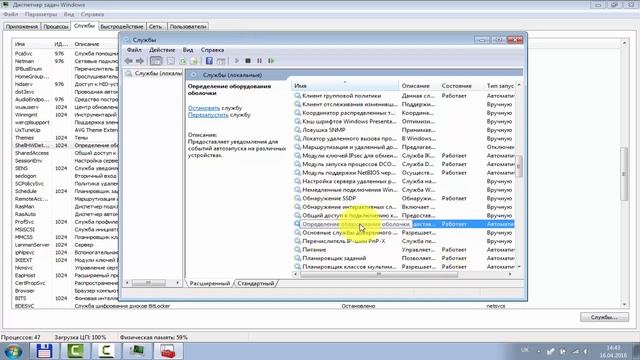The image size is (640, 360).
Task: Click Task Manager vertical scrollbar thumb
Action: 624,174
